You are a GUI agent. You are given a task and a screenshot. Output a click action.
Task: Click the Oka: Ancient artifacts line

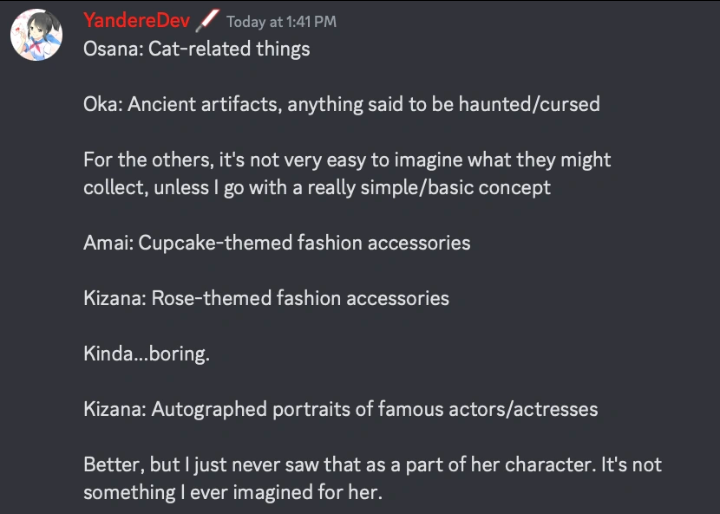click(341, 104)
